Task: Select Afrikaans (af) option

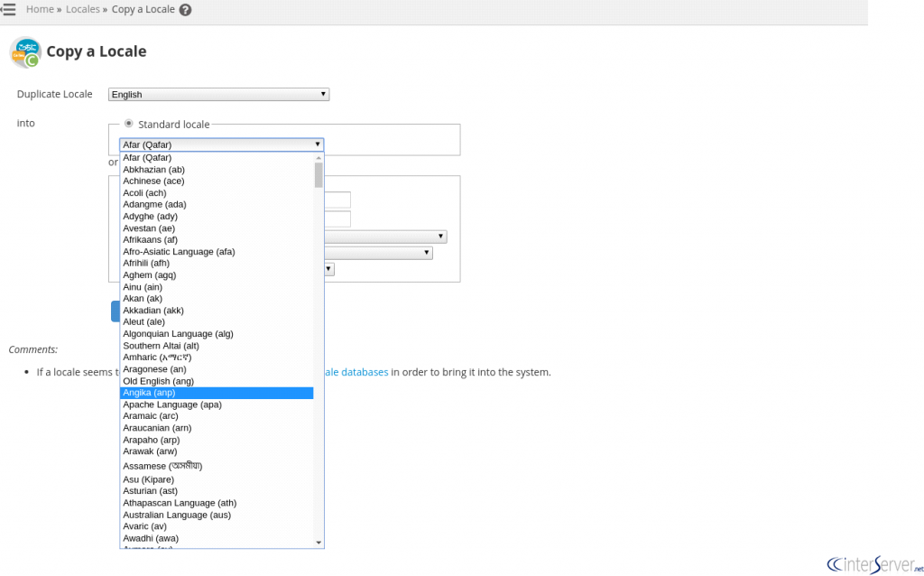Action: (217, 240)
